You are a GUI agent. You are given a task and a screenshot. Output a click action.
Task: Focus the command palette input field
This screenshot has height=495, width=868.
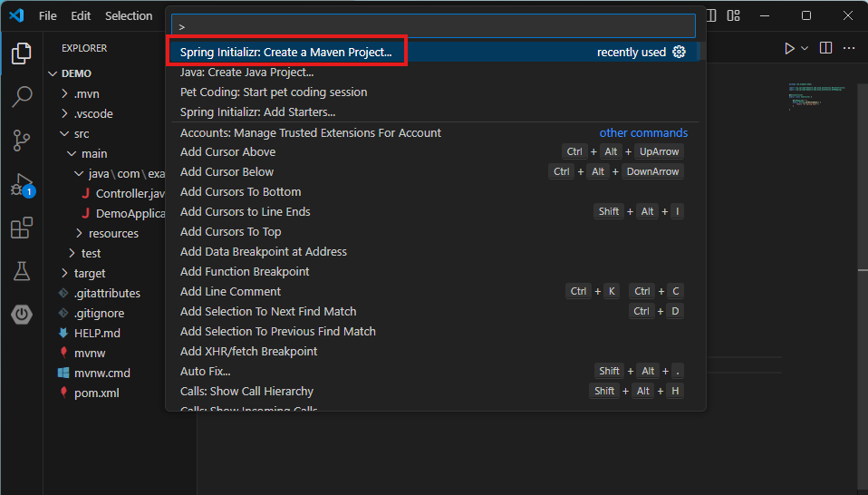point(433,26)
